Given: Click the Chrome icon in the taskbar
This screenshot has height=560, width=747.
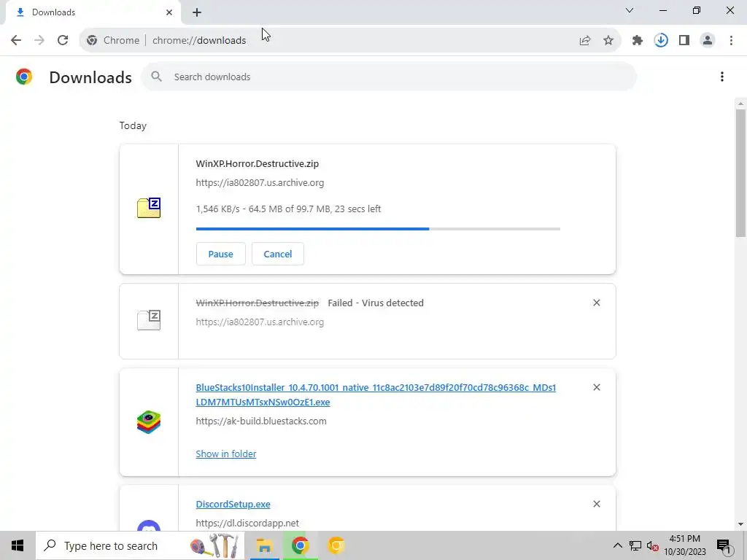Looking at the screenshot, I should 300,545.
